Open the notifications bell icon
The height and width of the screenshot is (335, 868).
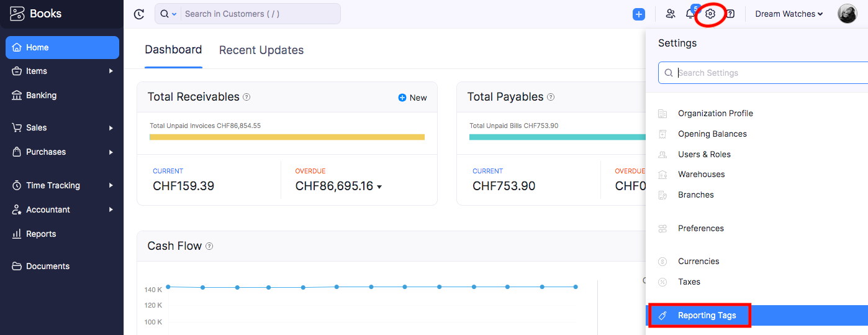[x=690, y=14]
